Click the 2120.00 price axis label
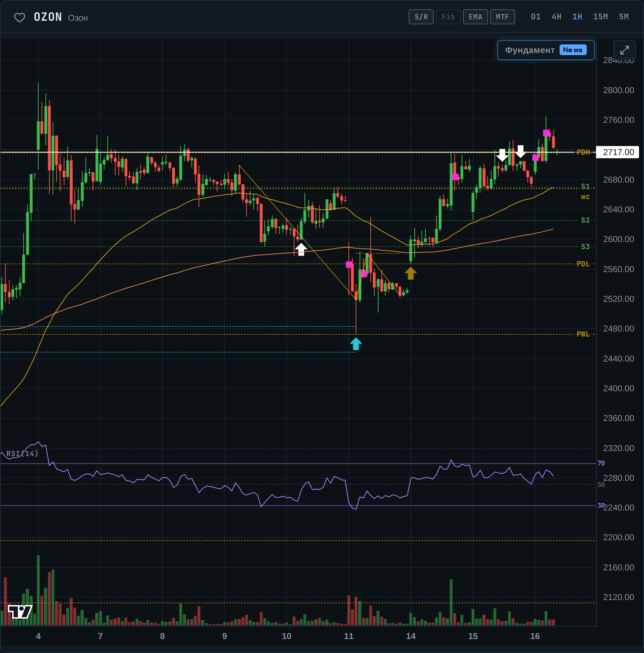 [x=619, y=597]
